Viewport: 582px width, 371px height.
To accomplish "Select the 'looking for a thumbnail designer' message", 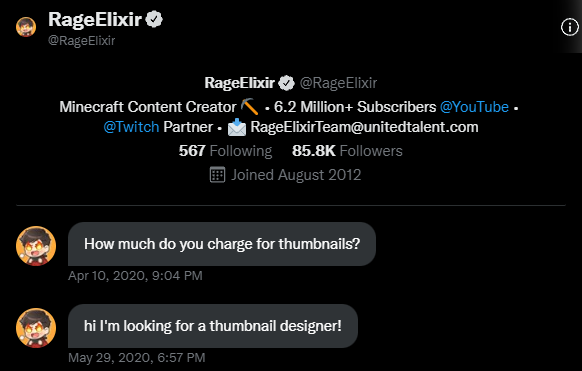I will click(213, 326).
